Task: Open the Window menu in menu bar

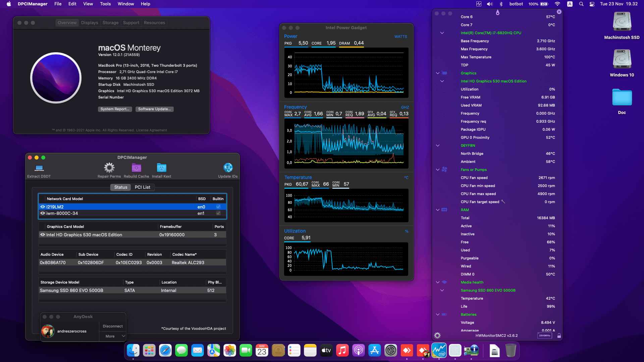Action: point(126,4)
